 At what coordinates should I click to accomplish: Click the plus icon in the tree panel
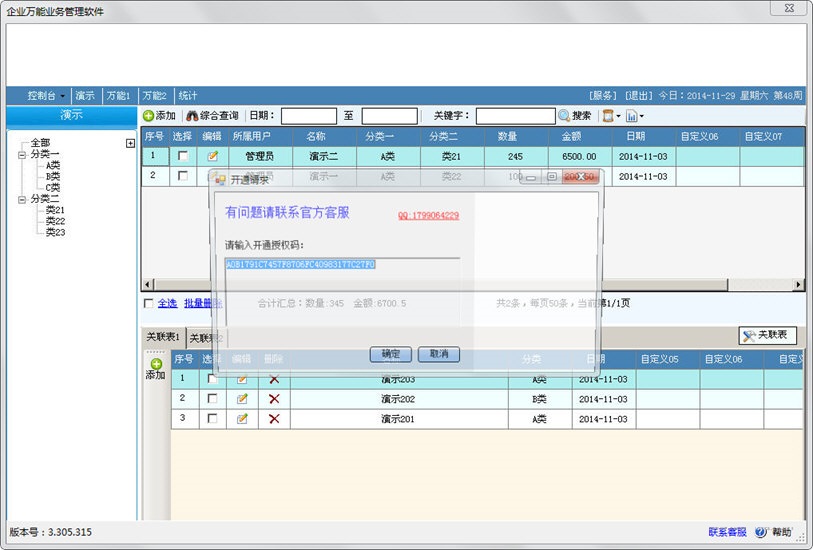(x=130, y=143)
